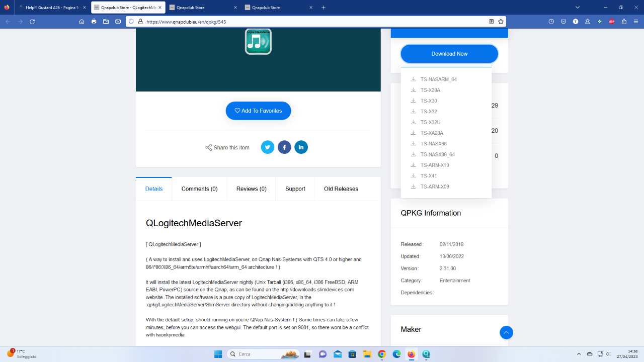Screen dimensions: 644x362
Task: Click the Download Now button
Action: click(449, 54)
